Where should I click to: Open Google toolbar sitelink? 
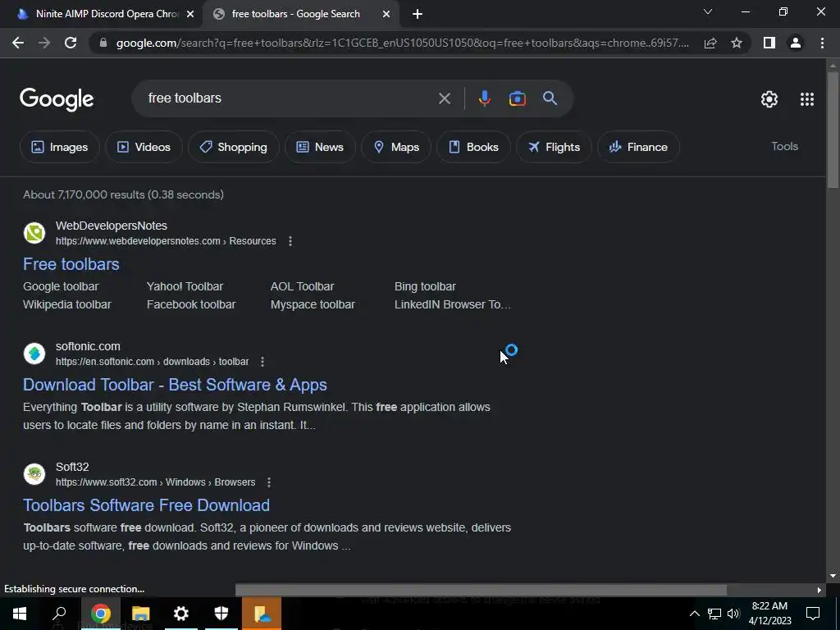coord(61,286)
